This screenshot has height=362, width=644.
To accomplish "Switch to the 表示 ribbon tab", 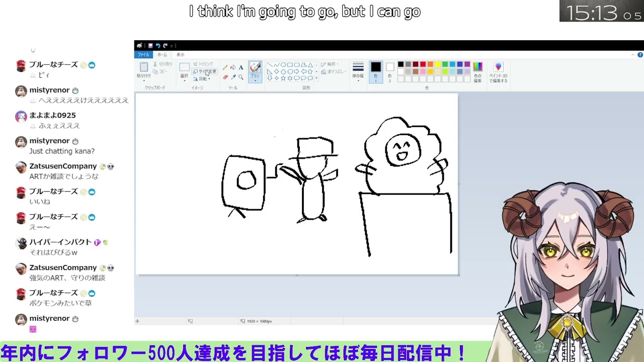I will tap(180, 55).
